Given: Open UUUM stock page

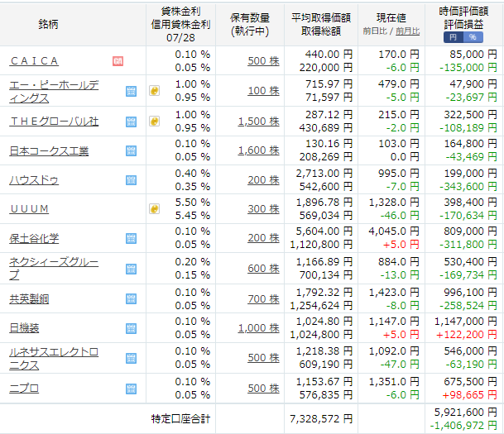Looking at the screenshot, I should point(29,209).
